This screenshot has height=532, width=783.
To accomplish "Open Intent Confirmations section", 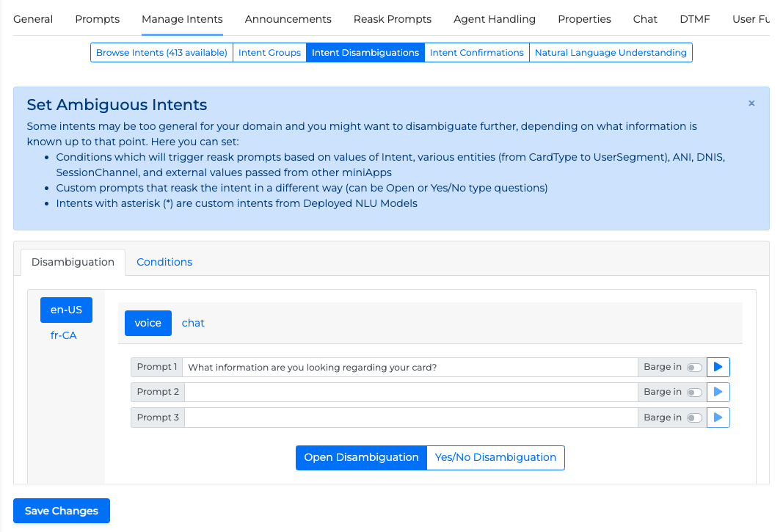I will coord(476,53).
